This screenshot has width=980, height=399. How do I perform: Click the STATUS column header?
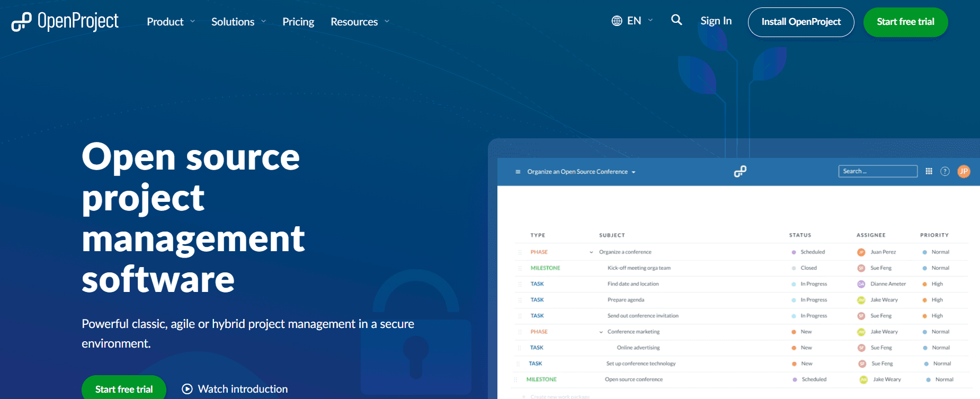pos(800,235)
